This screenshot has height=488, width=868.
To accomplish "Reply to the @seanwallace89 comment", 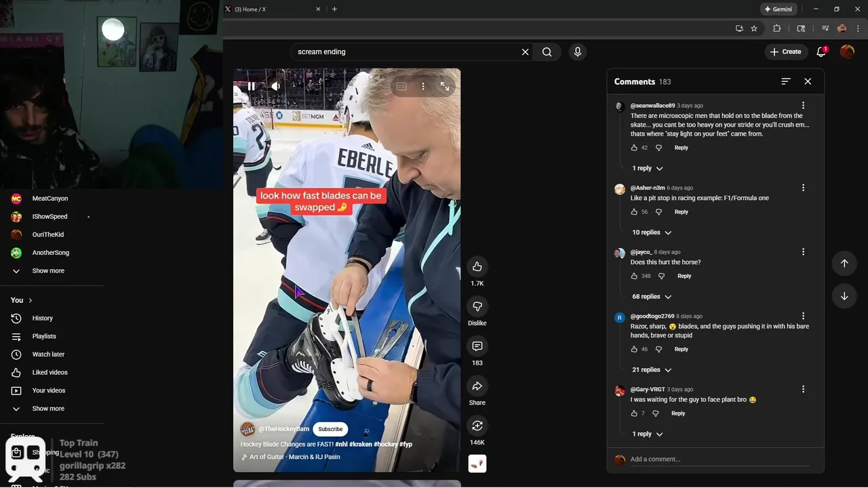I will tap(681, 148).
